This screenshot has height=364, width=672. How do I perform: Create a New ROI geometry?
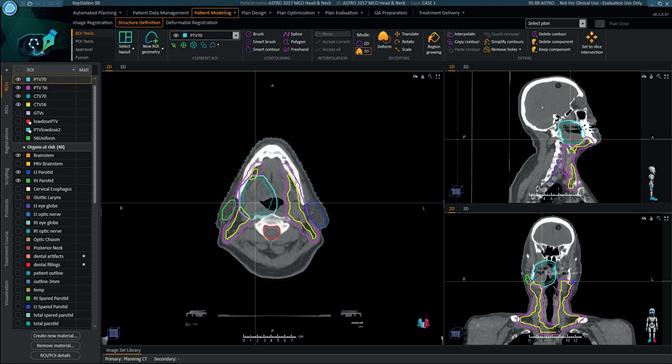click(151, 42)
